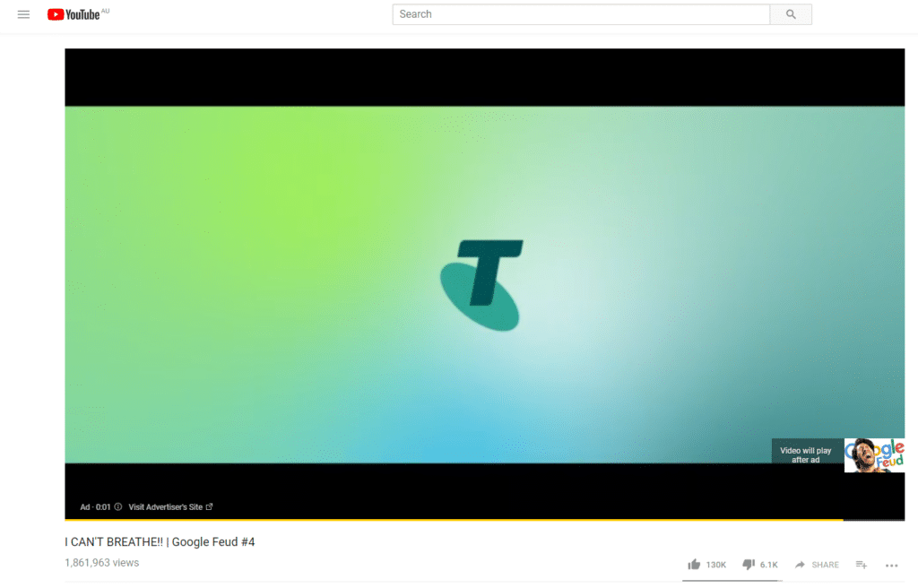Click the Share arrow icon

pyautogui.click(x=800, y=565)
